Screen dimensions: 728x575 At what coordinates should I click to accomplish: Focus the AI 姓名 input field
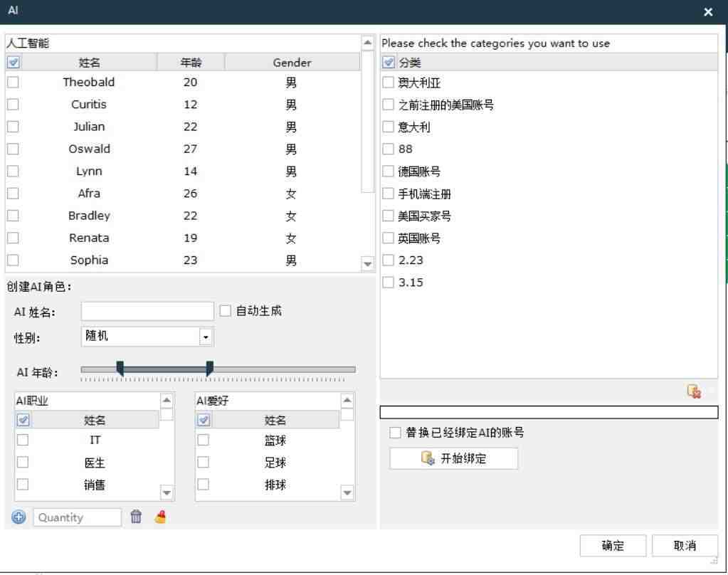[x=147, y=311]
